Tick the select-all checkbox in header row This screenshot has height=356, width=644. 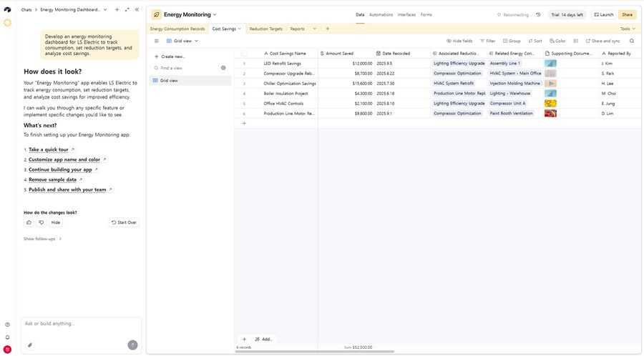tap(244, 53)
